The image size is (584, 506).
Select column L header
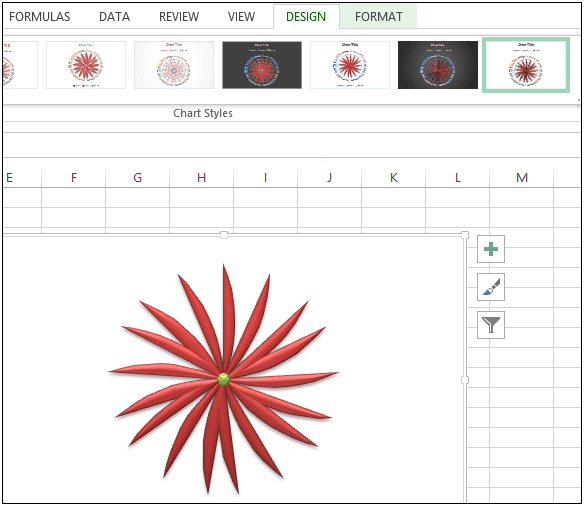click(x=458, y=178)
